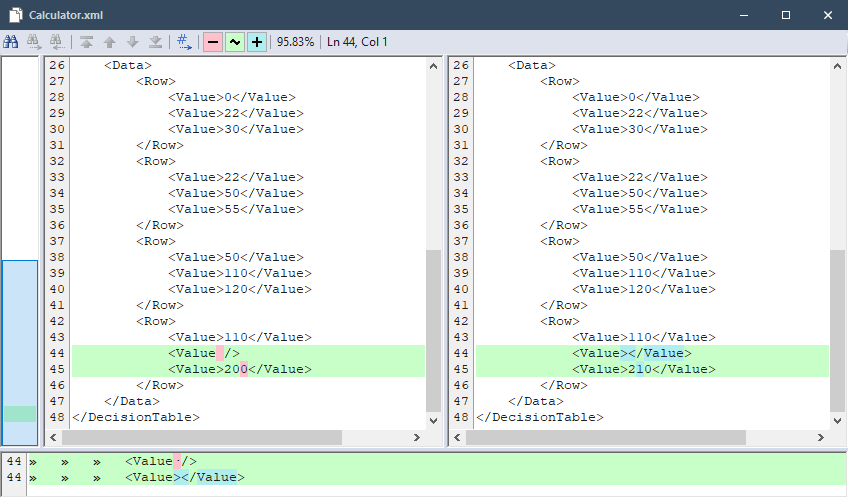Go to the previous difference arrow
This screenshot has height=498, width=848.
[110, 42]
